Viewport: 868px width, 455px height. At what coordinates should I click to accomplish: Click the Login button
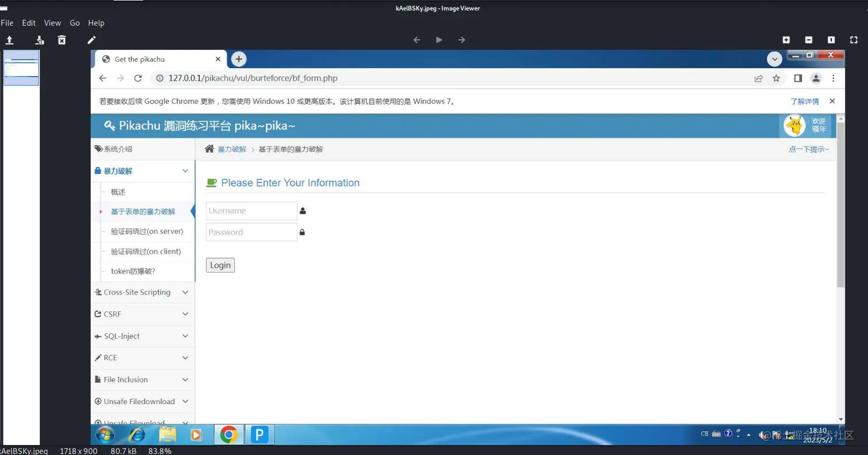tap(220, 265)
